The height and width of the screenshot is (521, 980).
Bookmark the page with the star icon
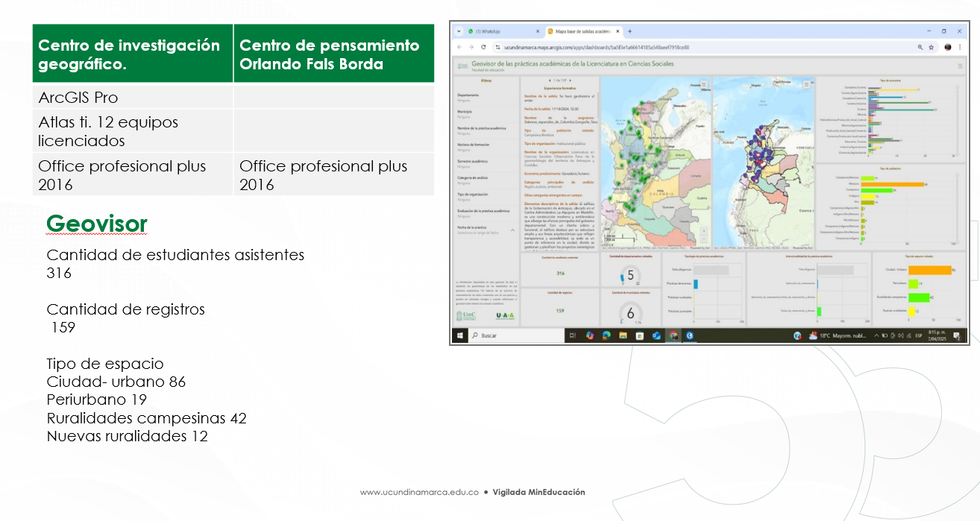point(932,46)
